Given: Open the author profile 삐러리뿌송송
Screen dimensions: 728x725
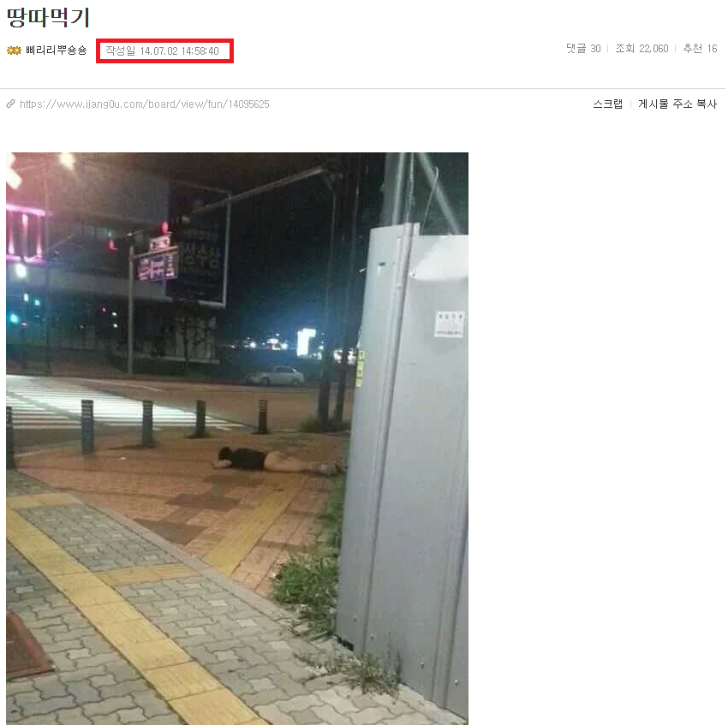Looking at the screenshot, I should coord(57,51).
